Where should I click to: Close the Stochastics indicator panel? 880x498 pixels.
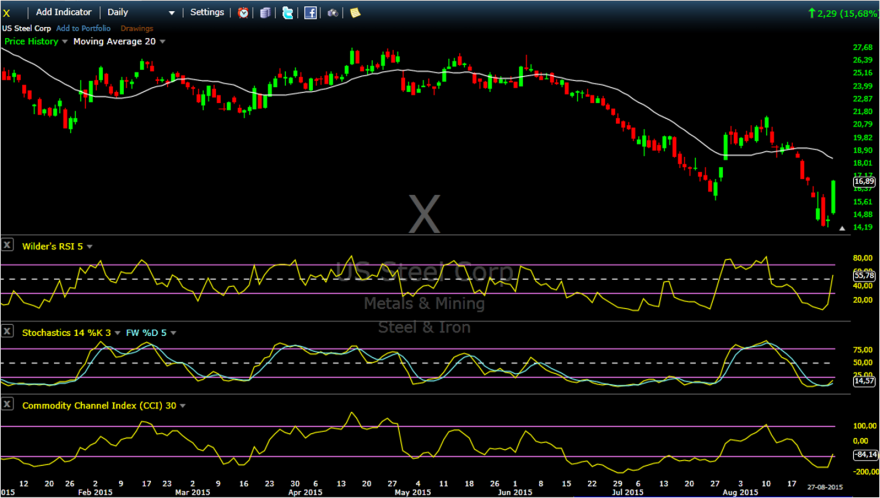point(7,331)
